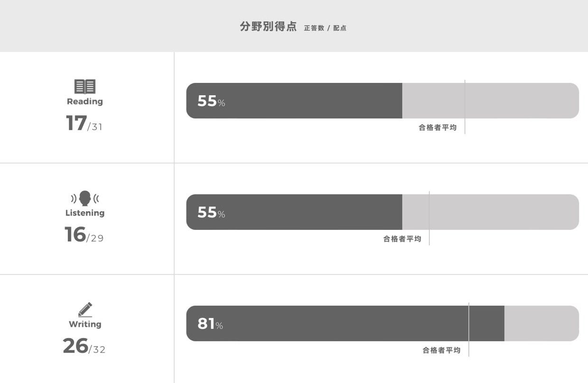Click the Writing score 26/32

(84, 346)
